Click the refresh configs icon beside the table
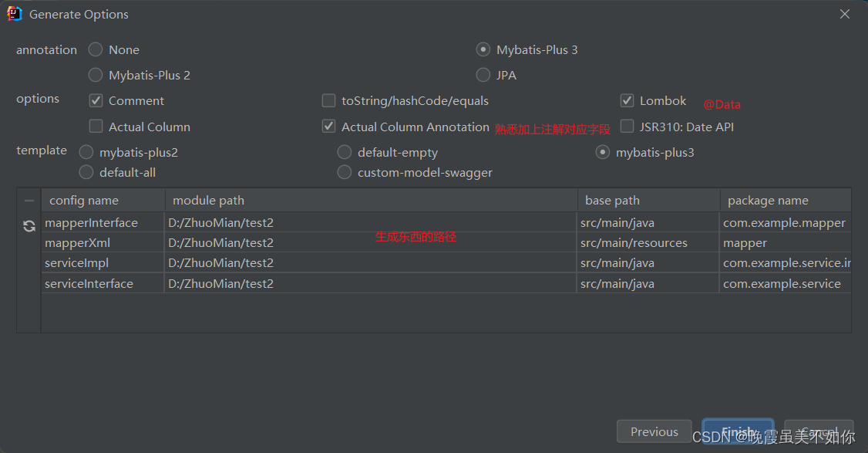 [29, 225]
